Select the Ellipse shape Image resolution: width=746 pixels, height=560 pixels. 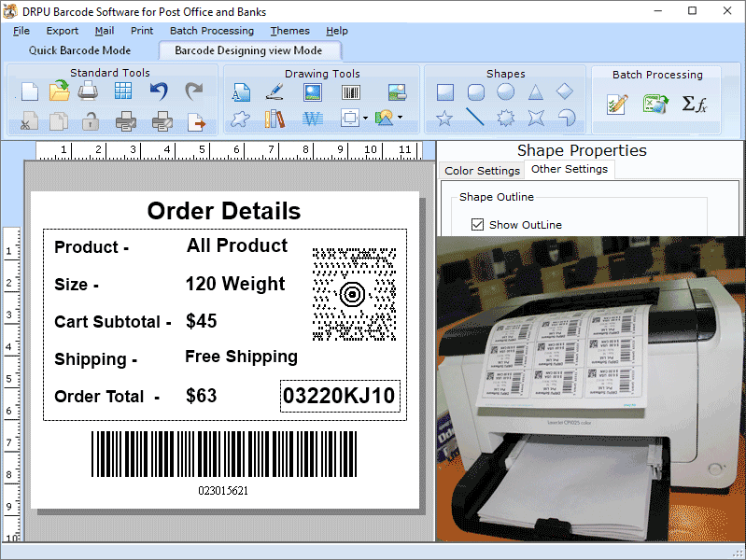(x=506, y=91)
